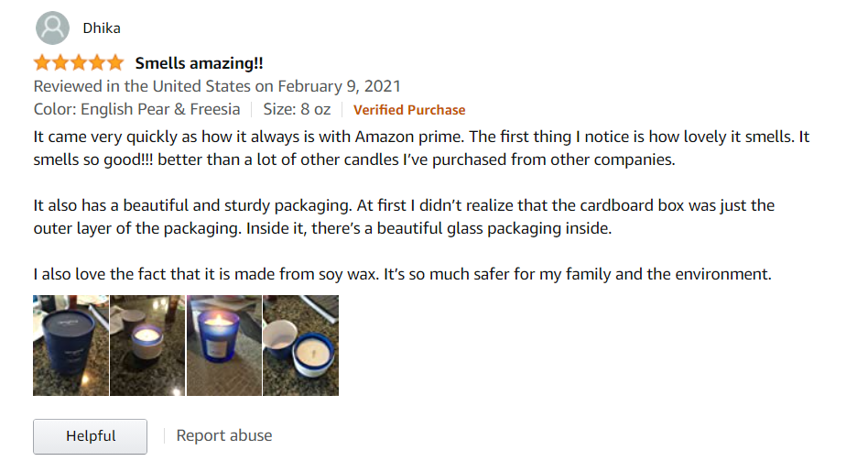Click the Report abuse link
The width and height of the screenshot is (868, 472).
[x=224, y=435]
